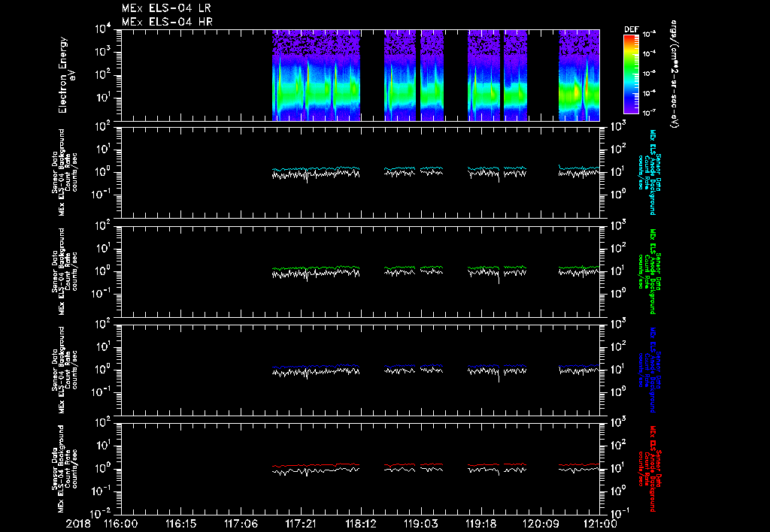Click the widest spectrogram segment ending at 118:12
This screenshot has width=770, height=532.
coord(317,75)
